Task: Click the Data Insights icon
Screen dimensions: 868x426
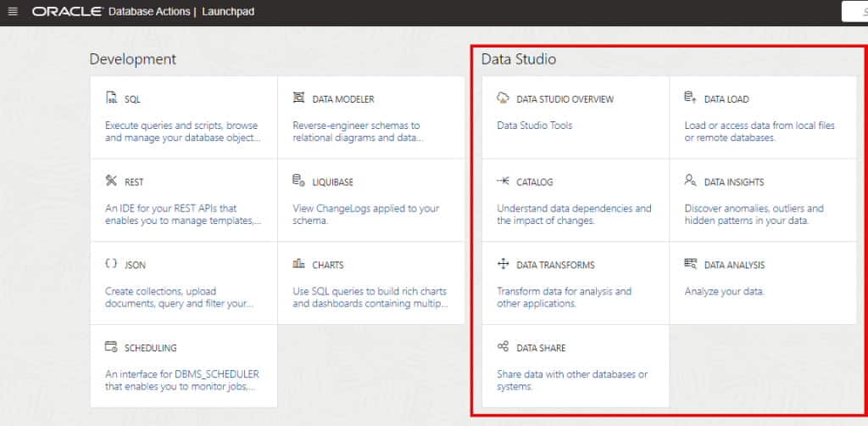Action: point(690,181)
